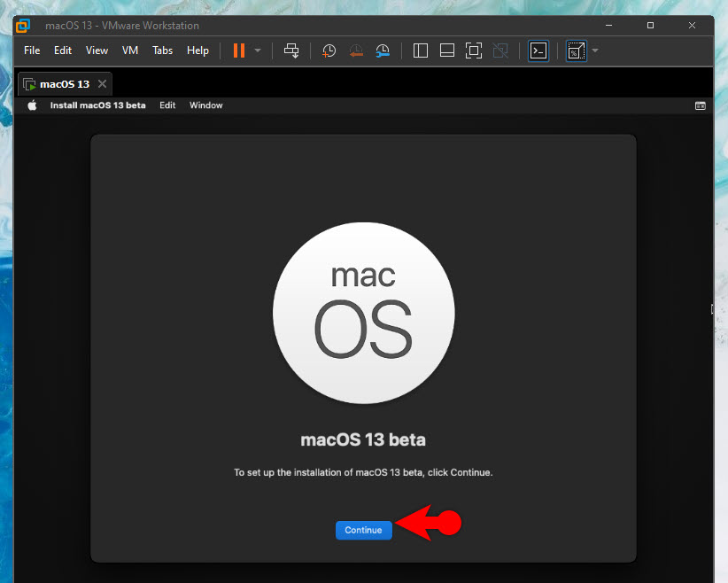Viewport: 728px width, 583px height.
Task: Toggle the library sidebar view
Action: point(420,51)
